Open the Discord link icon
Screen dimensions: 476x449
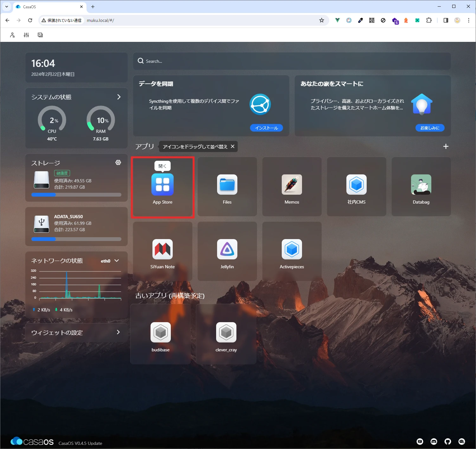[434, 441]
